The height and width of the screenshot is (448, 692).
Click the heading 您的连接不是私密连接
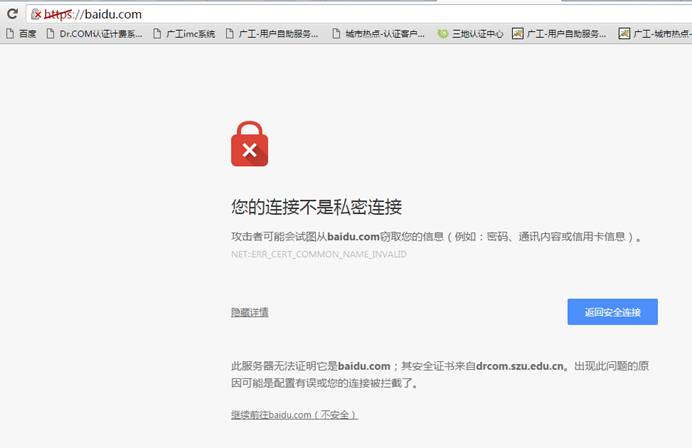[x=316, y=207]
